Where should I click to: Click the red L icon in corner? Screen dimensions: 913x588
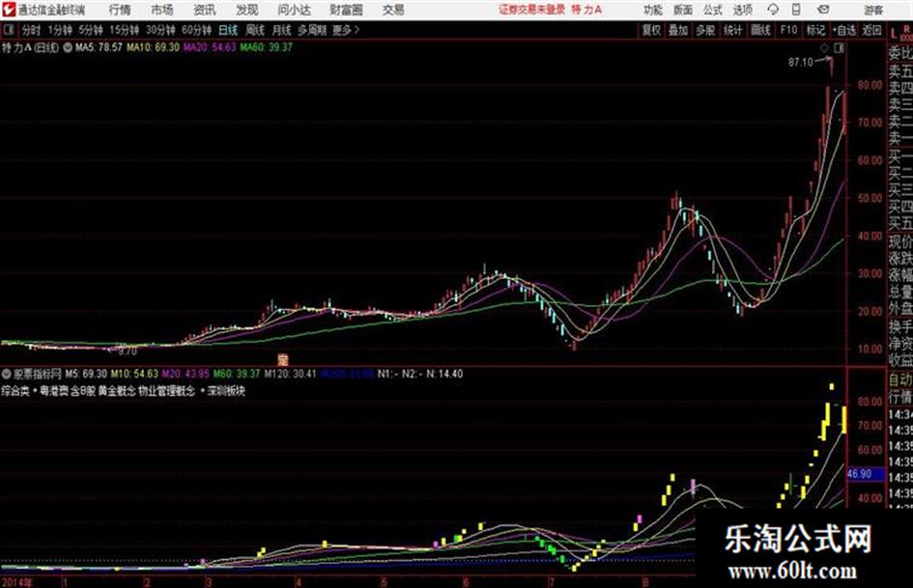point(894,35)
